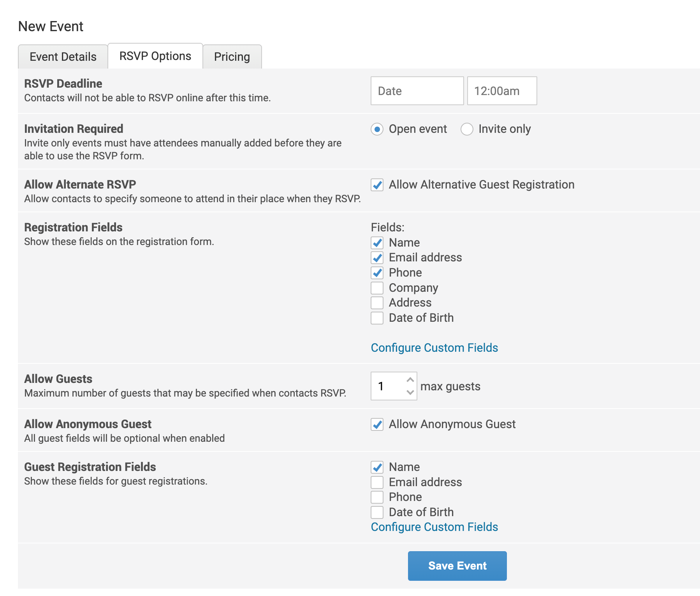Select the RSVP Options tab
Screen dimensions: 700x596
(x=155, y=56)
